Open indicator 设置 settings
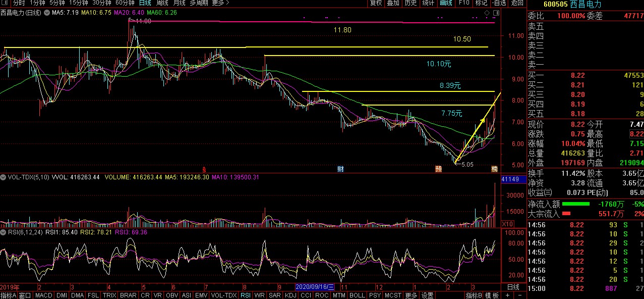Screen dimensions: 644x299 tap(428, 295)
